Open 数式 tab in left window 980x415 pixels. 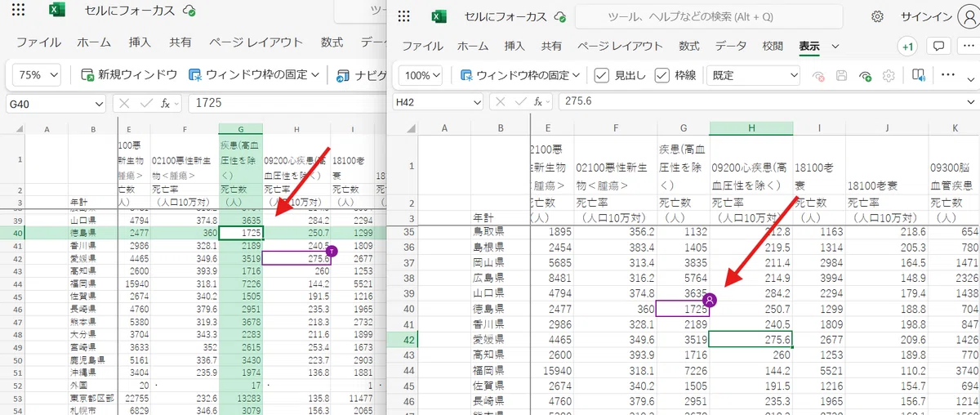332,42
